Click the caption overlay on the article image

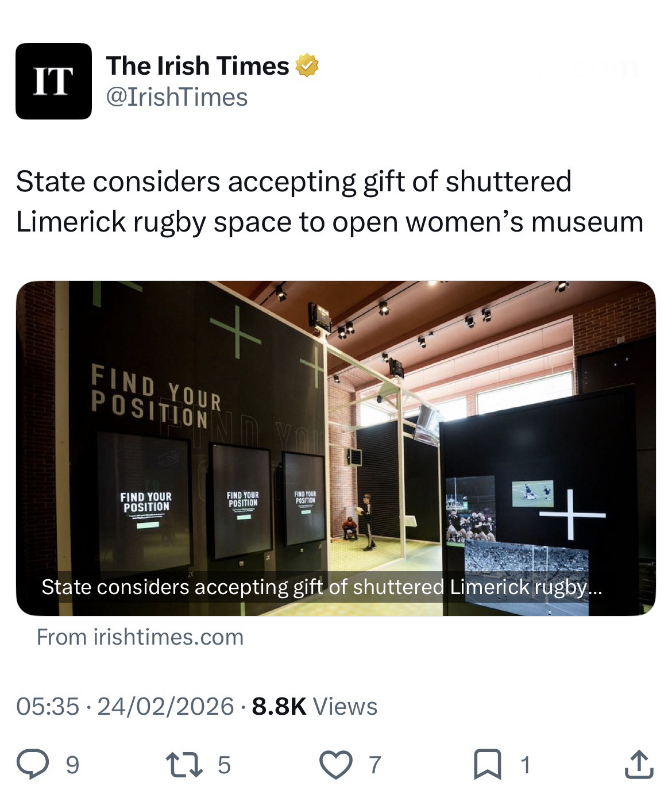tap(322, 587)
